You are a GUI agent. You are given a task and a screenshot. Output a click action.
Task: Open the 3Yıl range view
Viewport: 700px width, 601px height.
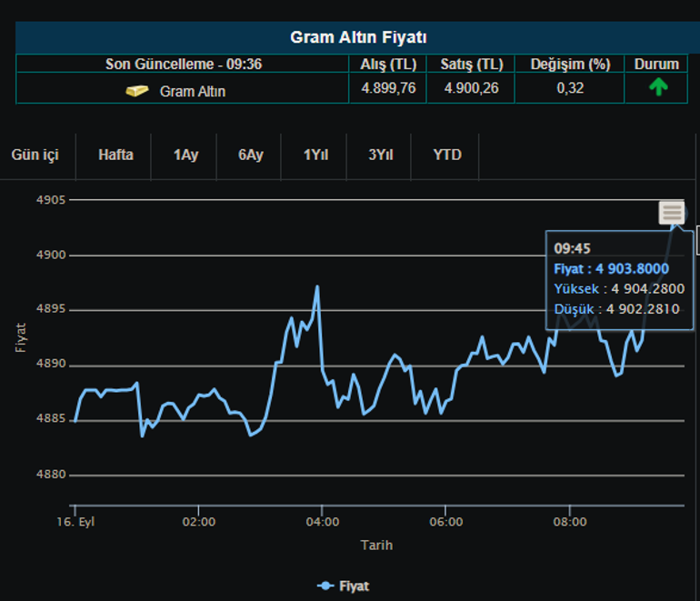click(x=381, y=155)
